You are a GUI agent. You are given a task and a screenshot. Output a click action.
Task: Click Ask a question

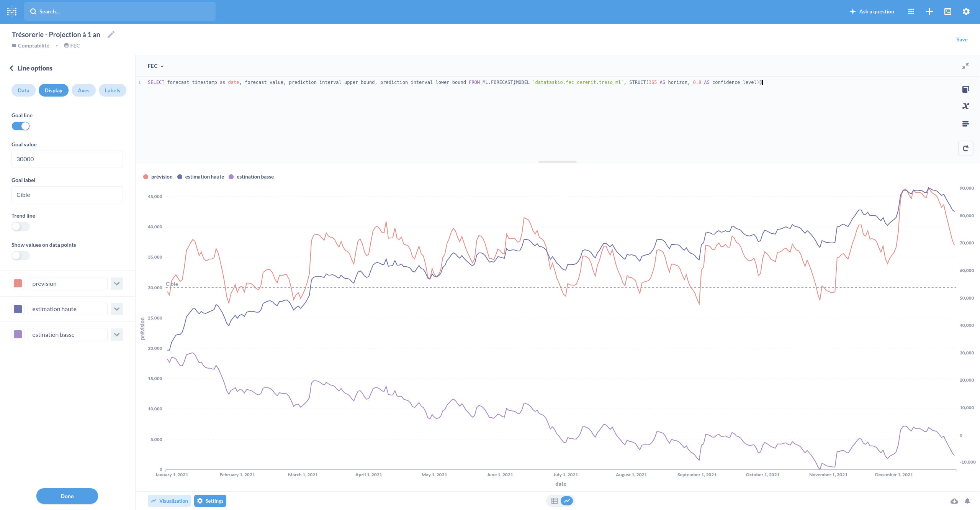pos(872,11)
